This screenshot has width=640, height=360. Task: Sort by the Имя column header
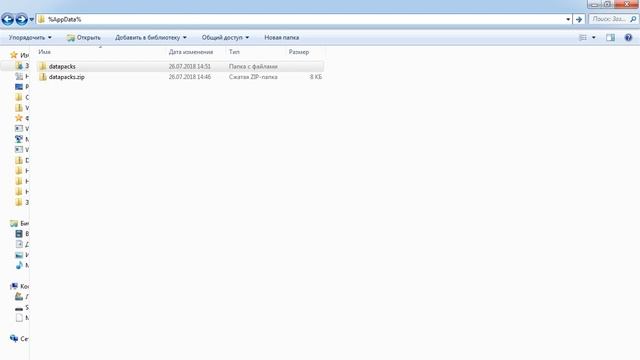pyautogui.click(x=101, y=52)
